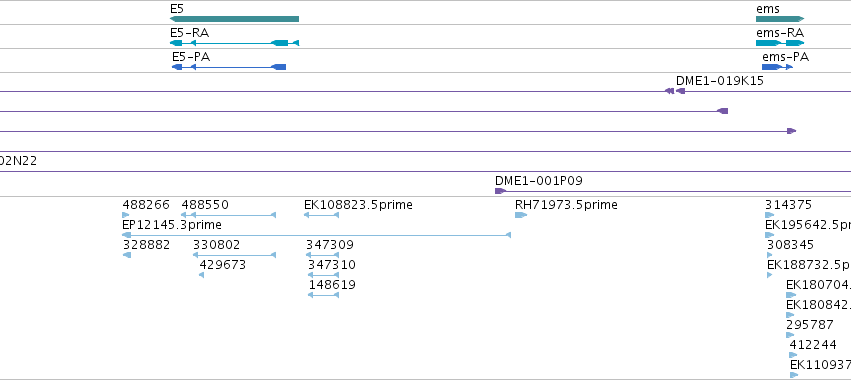
Task: Select the 347309 feature span
Action: 322,255
